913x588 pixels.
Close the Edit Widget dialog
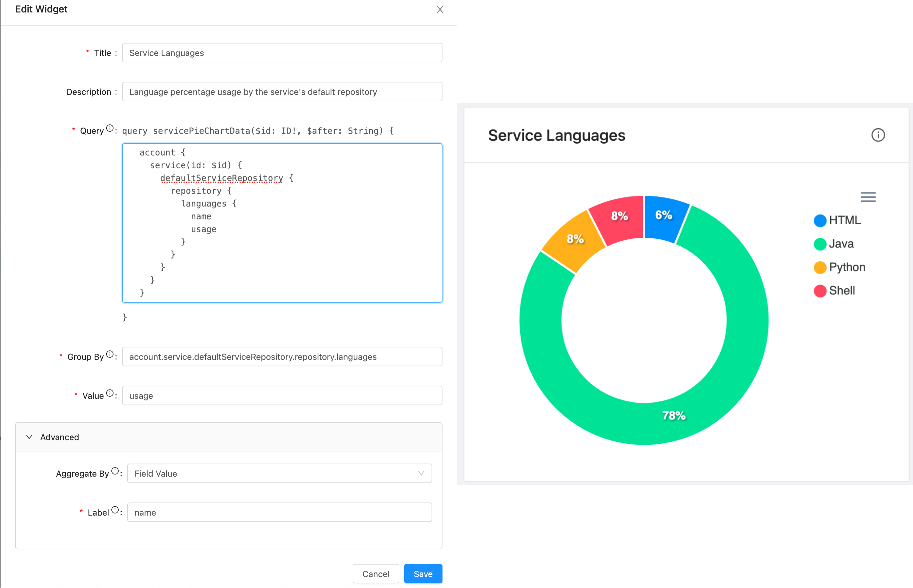point(440,9)
